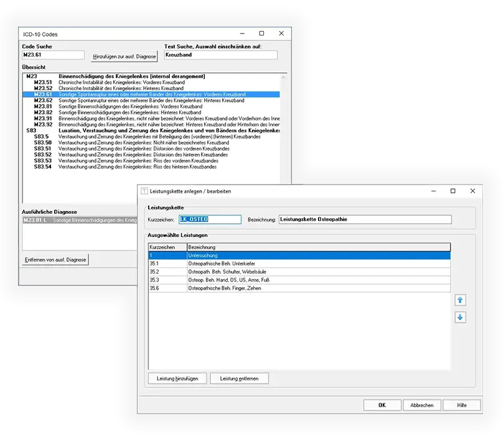Click the blue move-up arrow icon
This screenshot has width=504, height=442.
click(460, 300)
